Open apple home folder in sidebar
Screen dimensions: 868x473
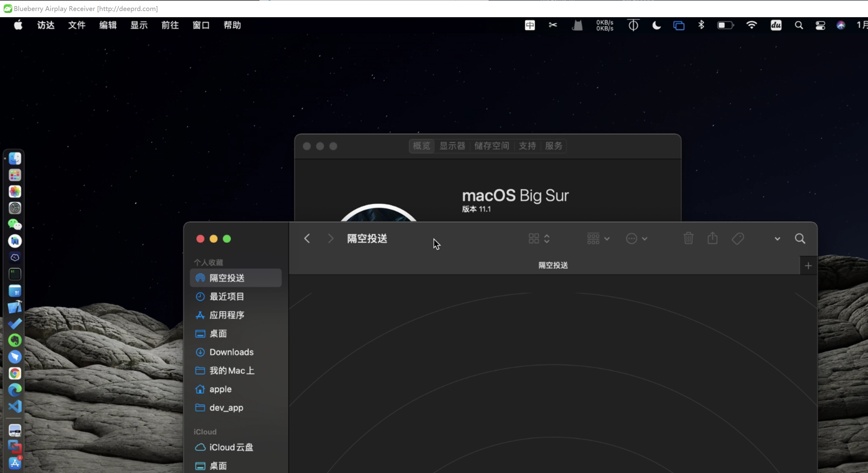pos(236,389)
